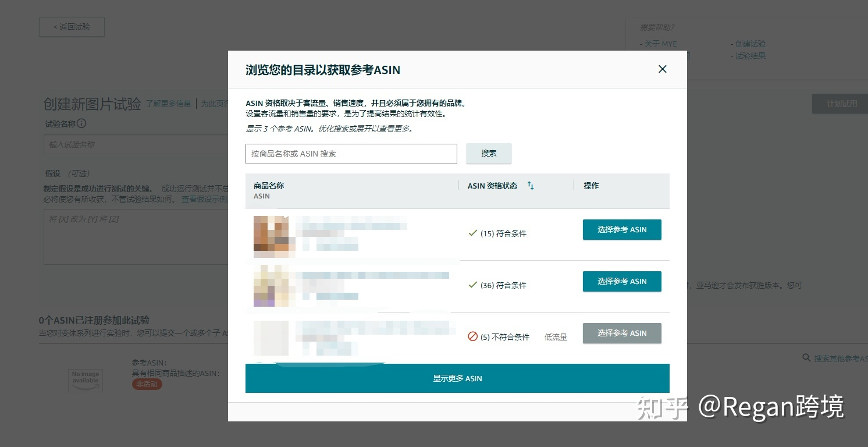Open third product thumbnail in list

(x=271, y=338)
